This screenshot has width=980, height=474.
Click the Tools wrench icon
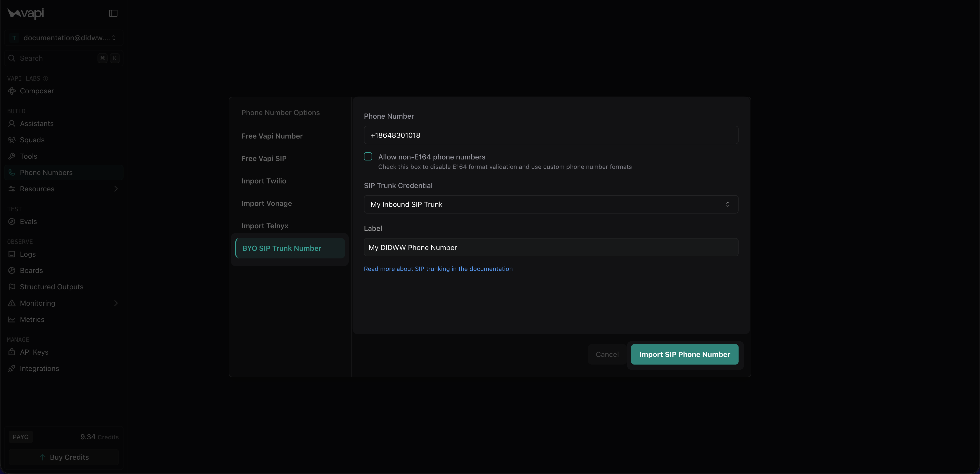pyautogui.click(x=12, y=156)
